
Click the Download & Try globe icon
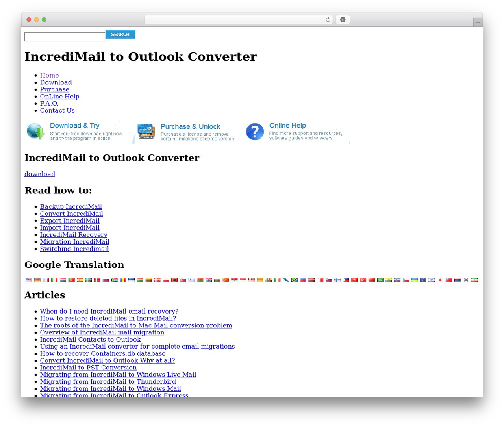tap(36, 132)
